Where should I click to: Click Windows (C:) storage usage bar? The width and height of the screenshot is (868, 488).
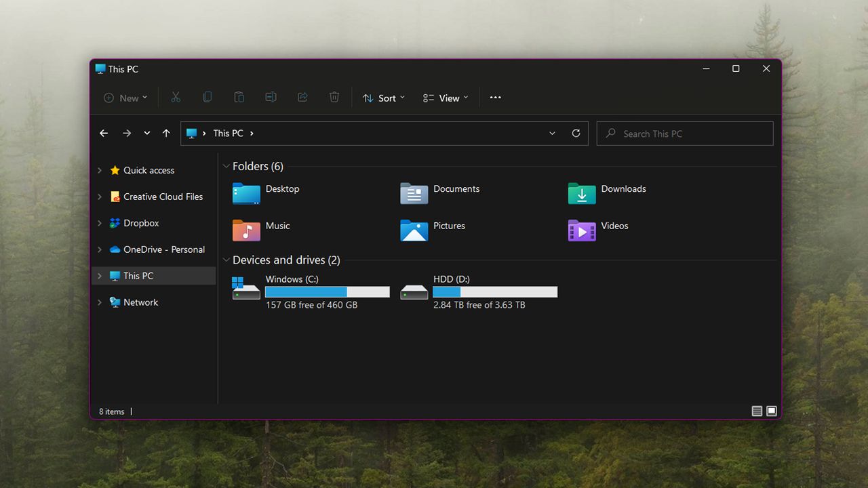click(x=328, y=292)
